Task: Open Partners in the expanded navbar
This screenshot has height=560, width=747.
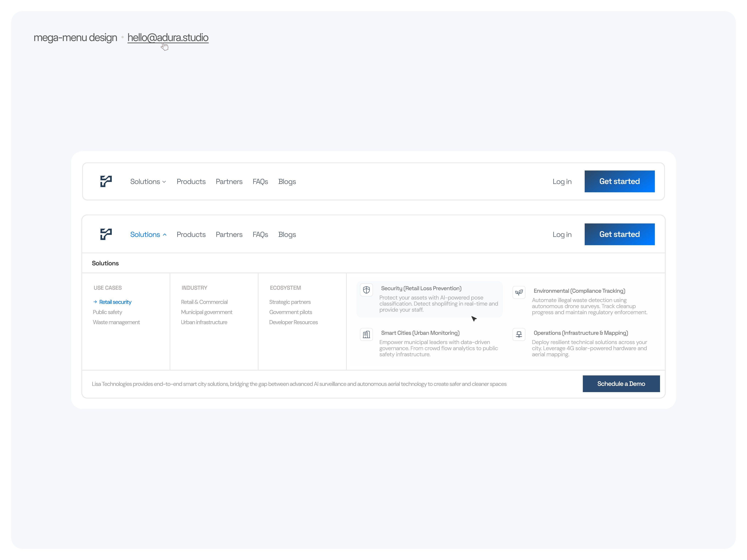Action: (229, 235)
